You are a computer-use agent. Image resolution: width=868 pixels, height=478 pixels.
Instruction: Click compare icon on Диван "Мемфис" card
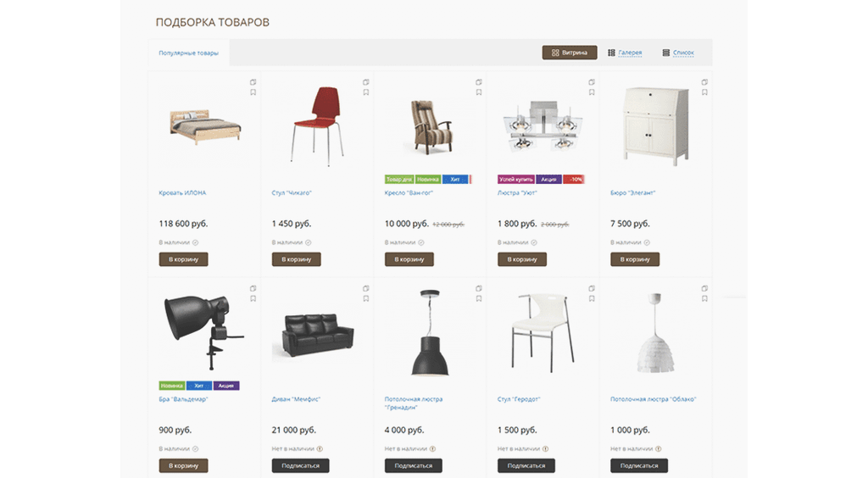(x=366, y=288)
